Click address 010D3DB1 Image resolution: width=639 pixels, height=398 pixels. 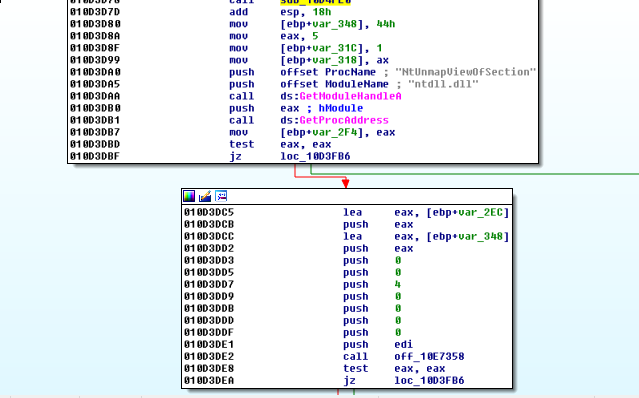point(95,120)
